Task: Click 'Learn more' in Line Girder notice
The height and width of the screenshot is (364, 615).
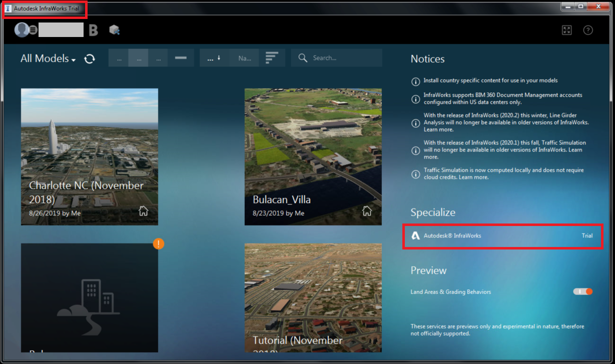Action: tap(438, 129)
